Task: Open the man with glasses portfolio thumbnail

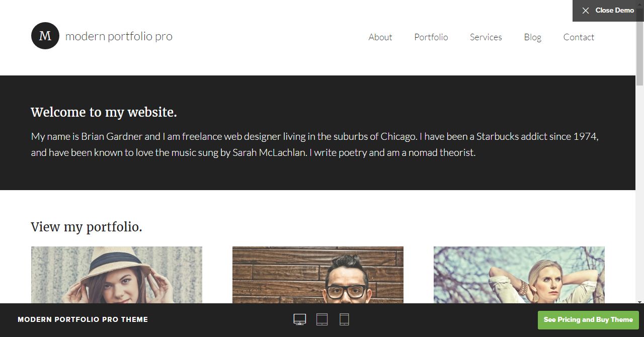Action: pos(318,275)
